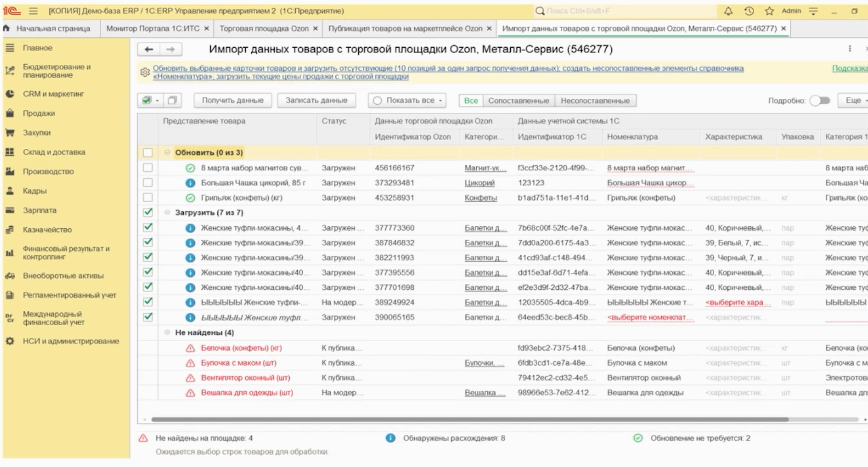This screenshot has width=868, height=467.
Task: Select the Показать все radio option
Action: 377,101
